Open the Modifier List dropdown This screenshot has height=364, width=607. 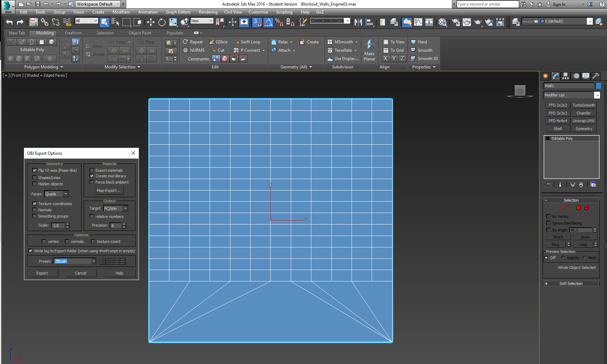[572, 95]
